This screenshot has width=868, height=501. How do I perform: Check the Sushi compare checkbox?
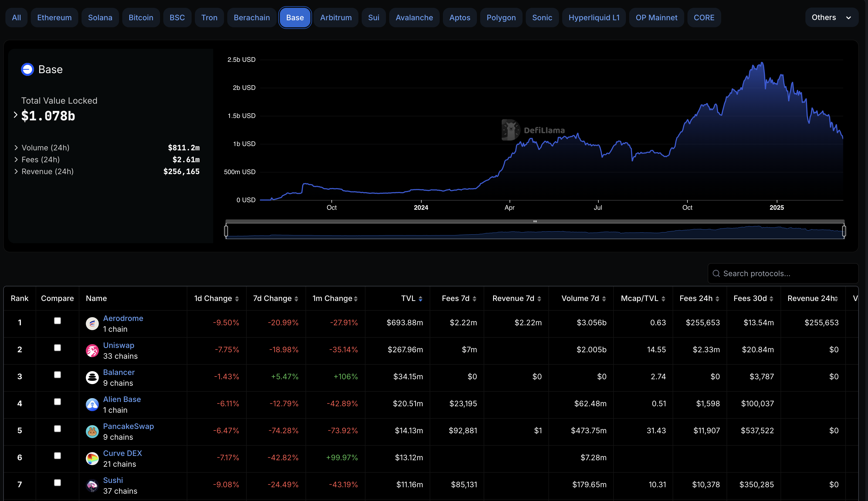[x=57, y=483]
